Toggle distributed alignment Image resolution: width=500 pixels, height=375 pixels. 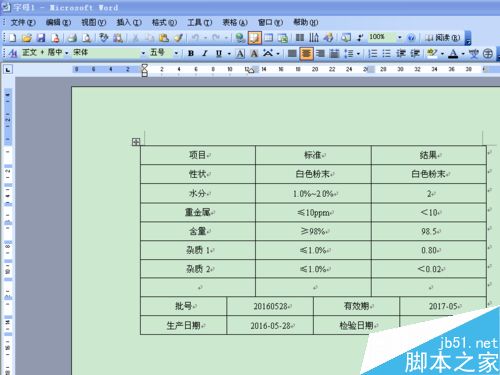334,53
